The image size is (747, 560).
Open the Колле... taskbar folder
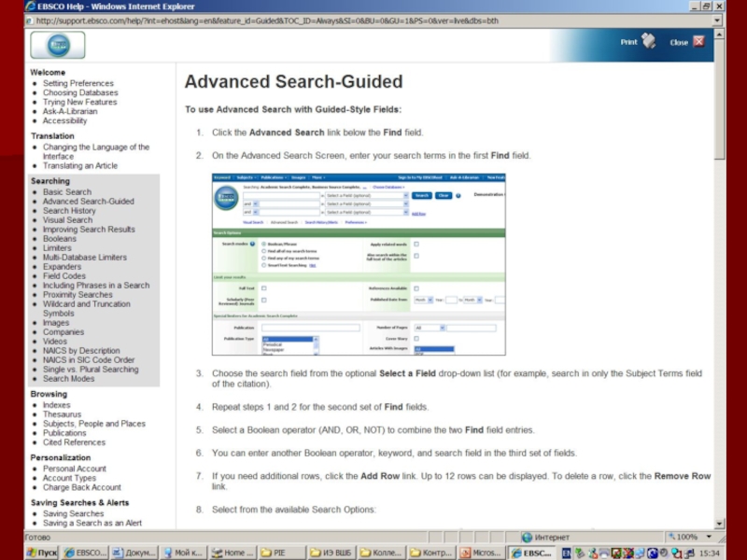(x=381, y=553)
